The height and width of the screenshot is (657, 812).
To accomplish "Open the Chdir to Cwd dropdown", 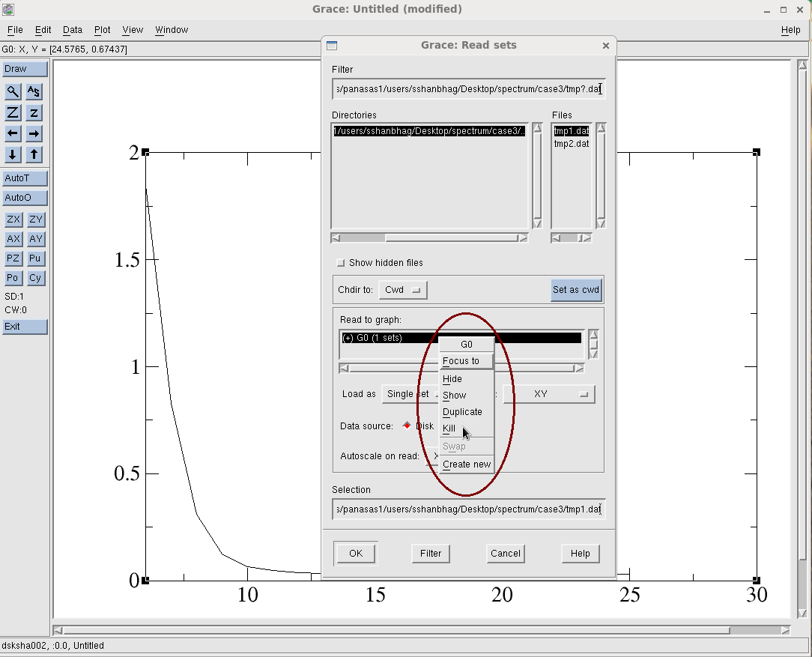I will 402,290.
